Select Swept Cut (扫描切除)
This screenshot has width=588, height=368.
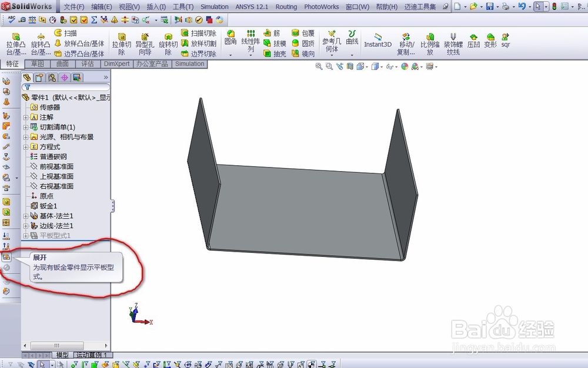(x=198, y=33)
